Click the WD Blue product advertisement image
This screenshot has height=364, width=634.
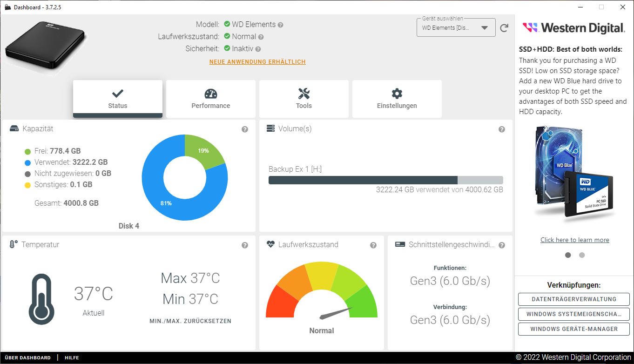[574, 172]
